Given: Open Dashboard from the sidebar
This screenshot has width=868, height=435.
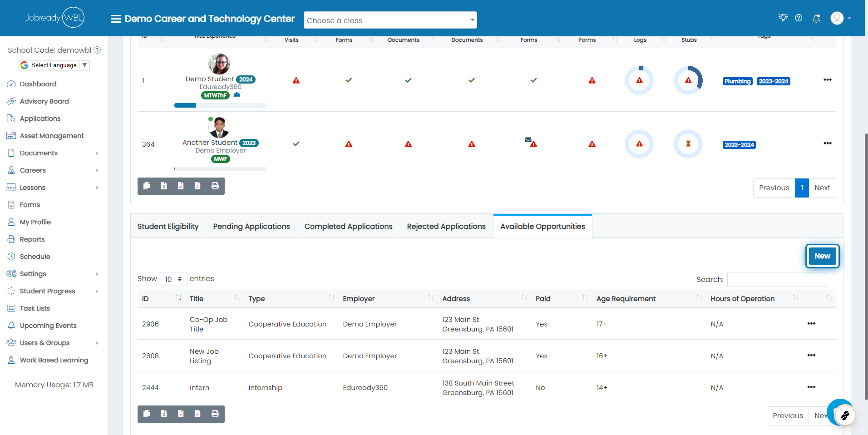Looking at the screenshot, I should [38, 84].
